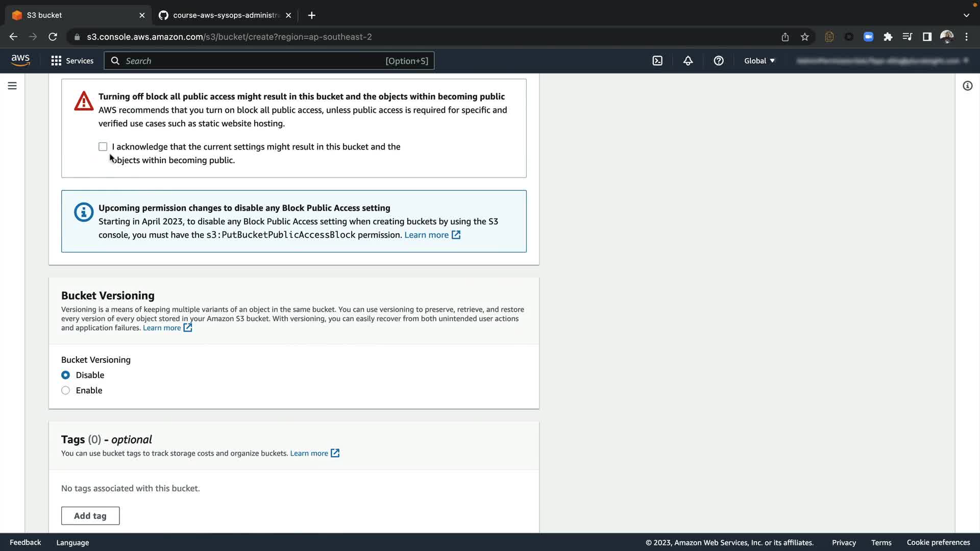Viewport: 980px width, 551px height.
Task: Expand the Global region dropdown
Action: tap(759, 61)
